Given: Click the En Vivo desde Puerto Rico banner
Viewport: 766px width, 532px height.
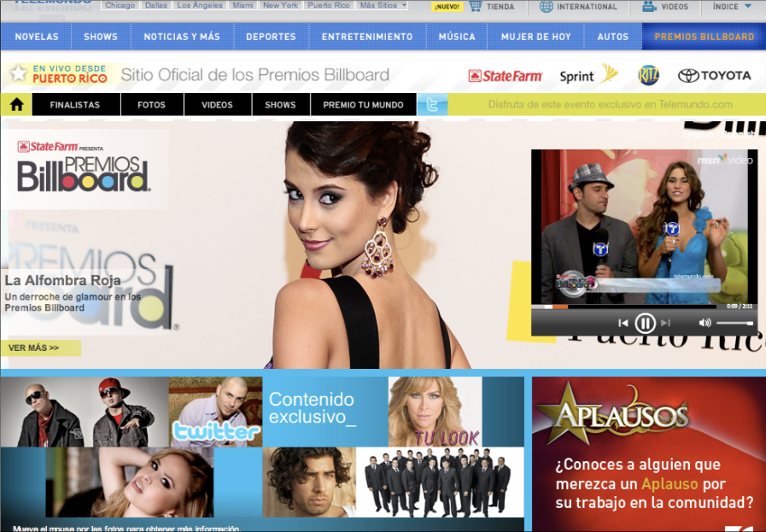Looking at the screenshot, I should pyautogui.click(x=60, y=74).
